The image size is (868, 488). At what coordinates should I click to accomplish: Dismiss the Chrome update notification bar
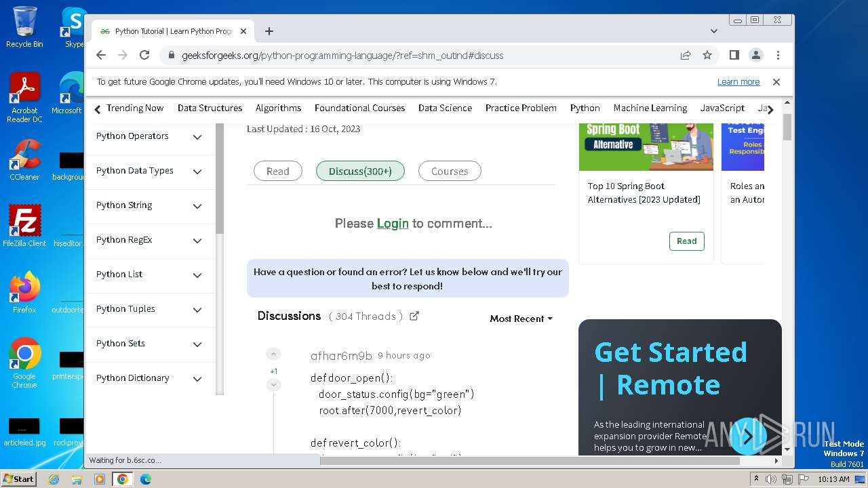click(x=776, y=82)
